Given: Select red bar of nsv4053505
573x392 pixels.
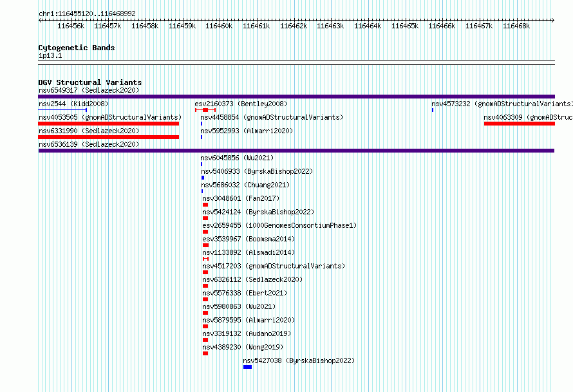Looking at the screenshot, I should (x=109, y=124).
